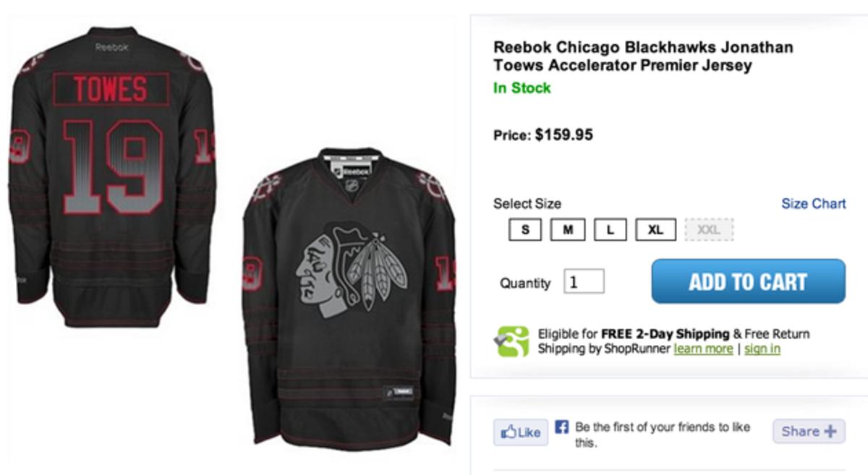Image resolution: width=868 pixels, height=475 pixels.
Task: Select size L
Action: click(x=610, y=230)
